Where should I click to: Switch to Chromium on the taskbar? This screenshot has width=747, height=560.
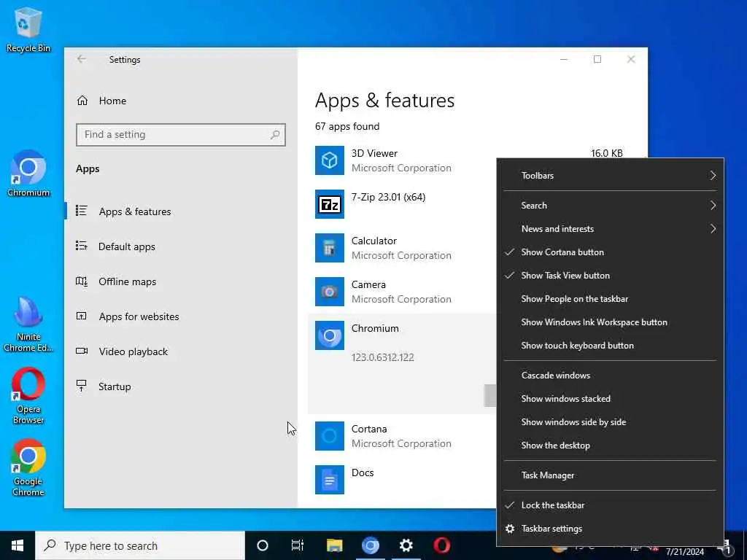(370, 545)
